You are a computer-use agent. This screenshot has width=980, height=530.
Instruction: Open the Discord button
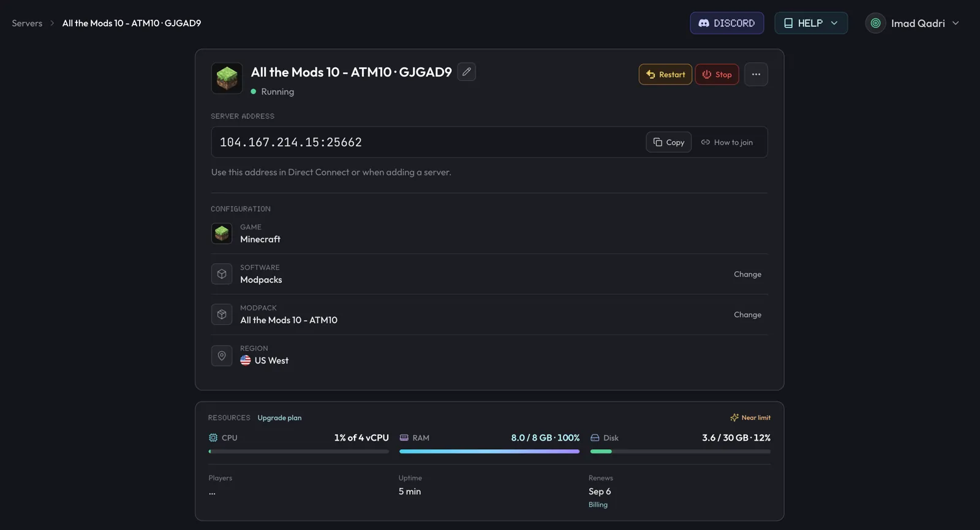pos(726,23)
